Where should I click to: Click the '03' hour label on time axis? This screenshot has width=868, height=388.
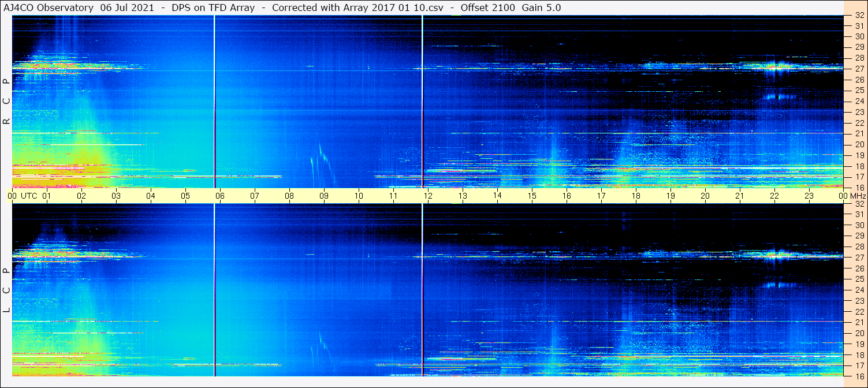(116, 196)
